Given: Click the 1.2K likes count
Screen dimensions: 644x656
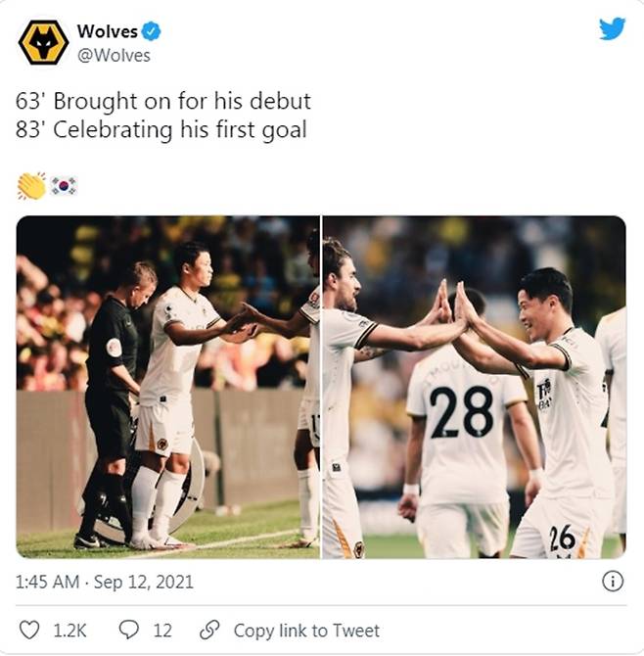Looking at the screenshot, I should point(69,631).
